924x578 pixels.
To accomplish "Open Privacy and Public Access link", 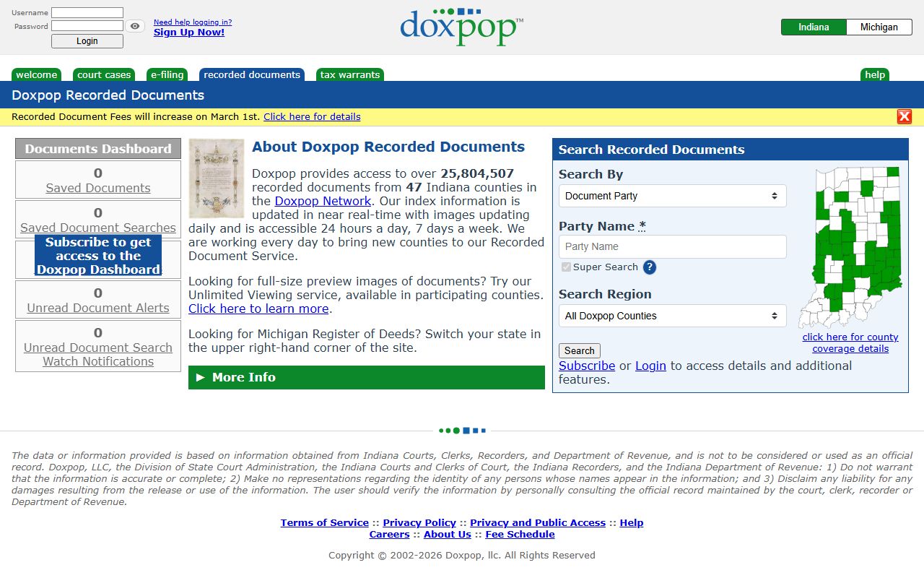I will click(x=538, y=523).
